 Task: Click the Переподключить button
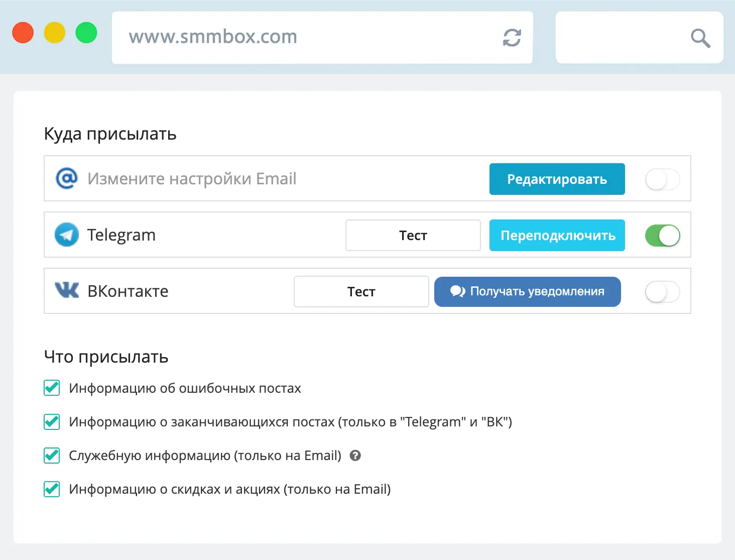click(x=557, y=235)
